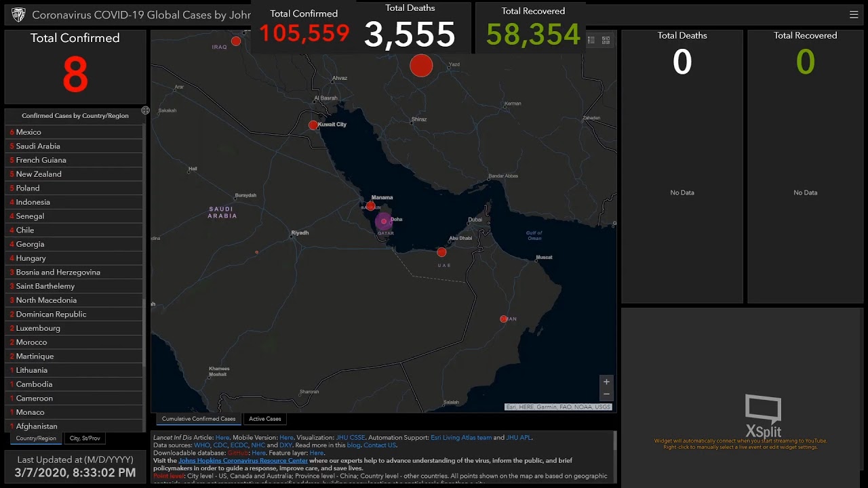This screenshot has width=868, height=488.
Task: Select Afghanistan in the country list
Action: point(75,426)
